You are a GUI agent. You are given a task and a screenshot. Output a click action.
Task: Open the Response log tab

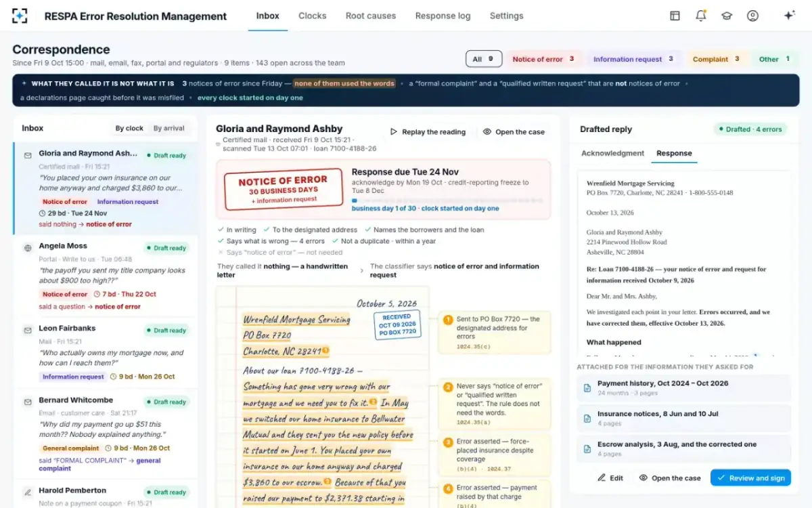[x=443, y=16]
